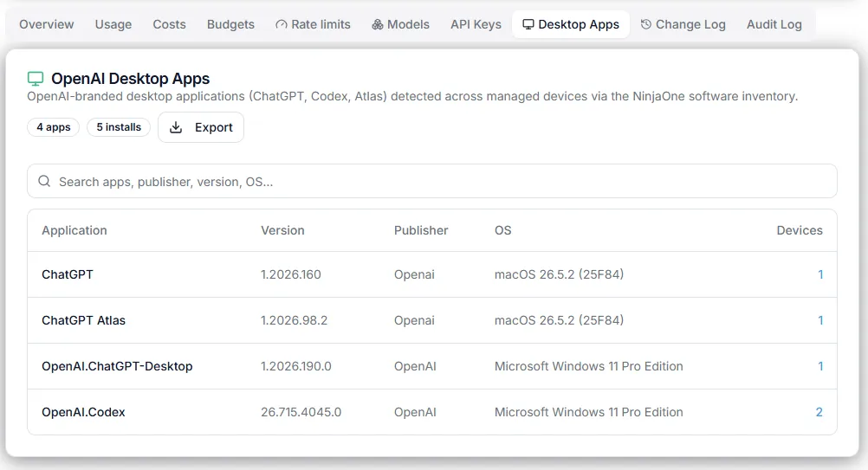Select the OpenAI.ChatGPT-Desktop row name

coord(117,367)
